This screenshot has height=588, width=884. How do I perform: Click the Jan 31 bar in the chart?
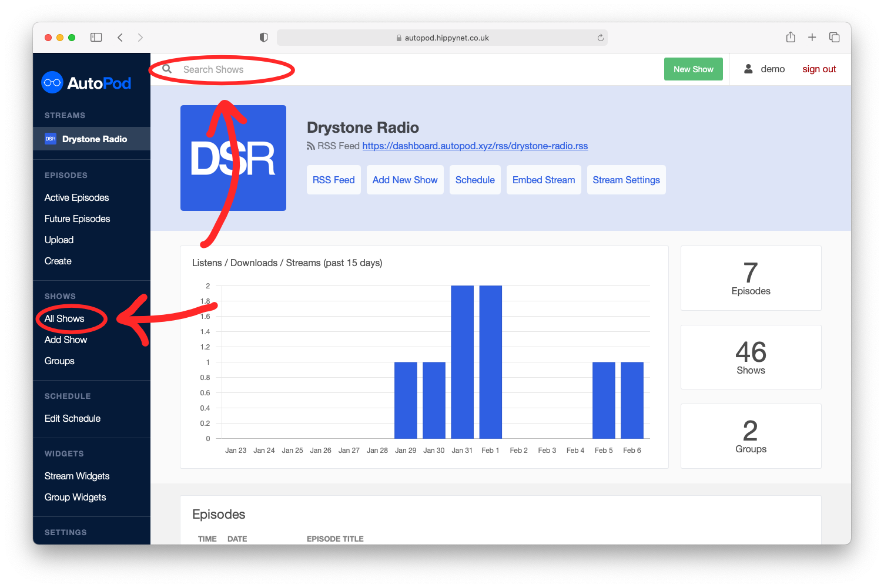(x=462, y=362)
